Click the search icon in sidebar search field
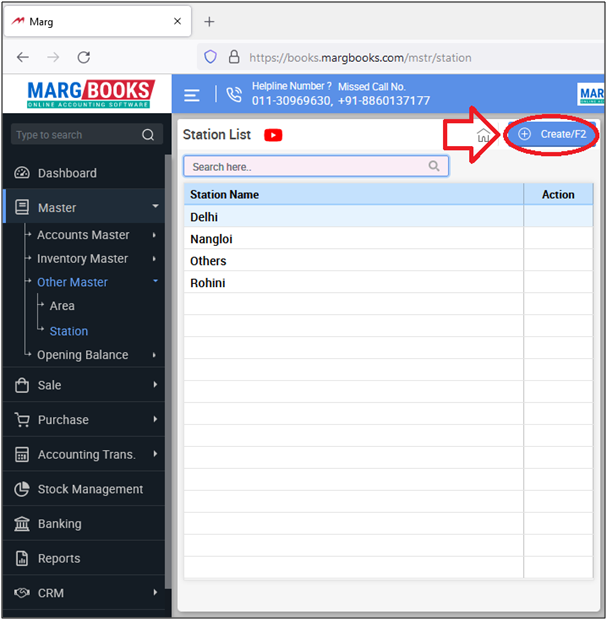This screenshot has width=608, height=620. pos(148,135)
